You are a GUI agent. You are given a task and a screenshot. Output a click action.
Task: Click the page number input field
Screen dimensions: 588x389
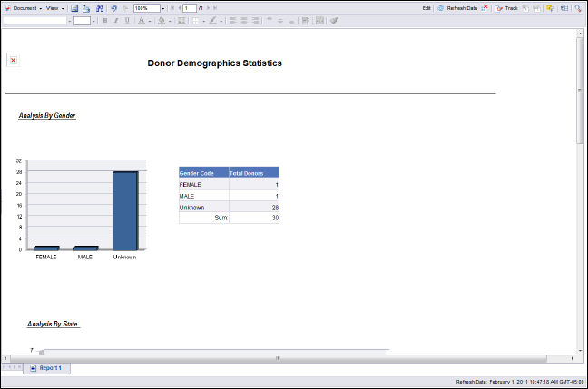190,7
